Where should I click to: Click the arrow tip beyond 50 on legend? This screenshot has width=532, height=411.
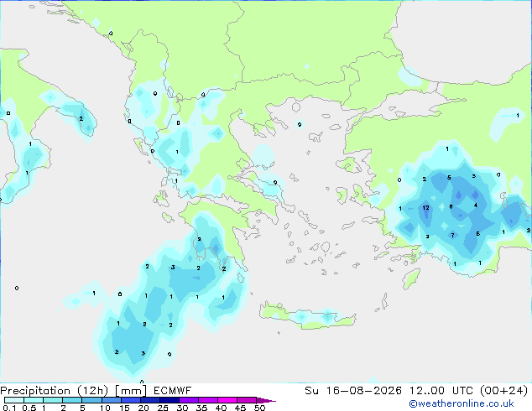point(267,400)
